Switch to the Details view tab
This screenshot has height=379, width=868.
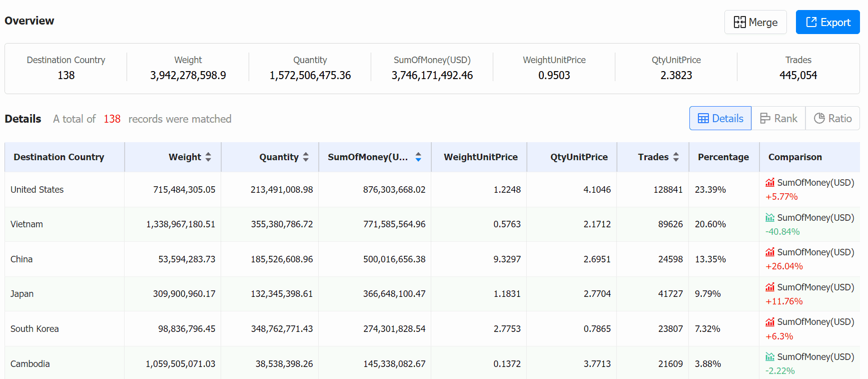(720, 118)
